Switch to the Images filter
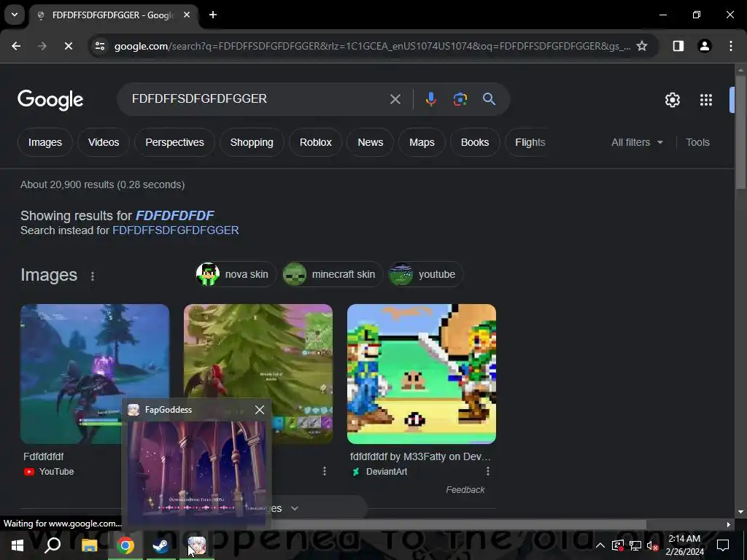 coord(44,142)
